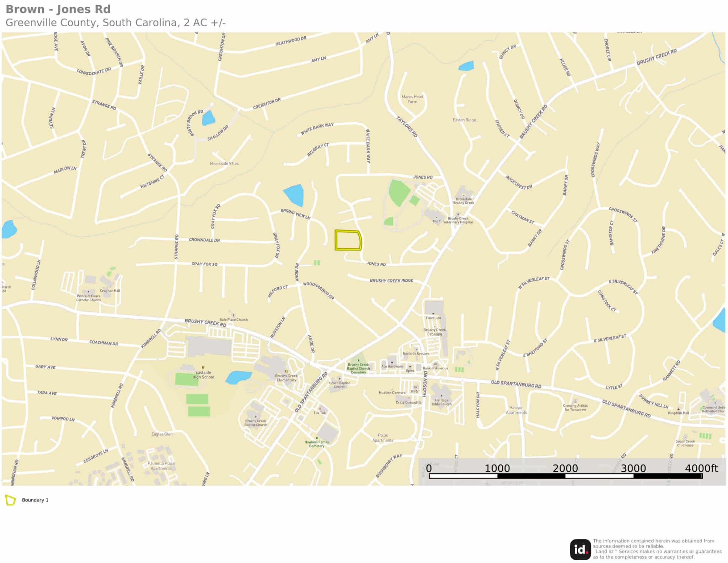Screen dimensions: 728x563
Task: Click the Brushy Creek Veterinary Hospital label
Action: click(458, 220)
